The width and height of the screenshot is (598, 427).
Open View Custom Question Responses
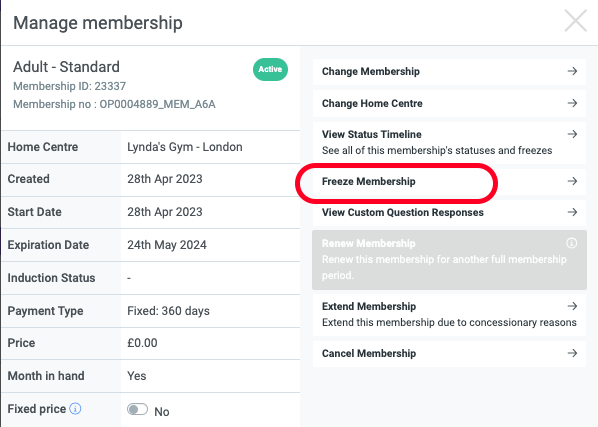tap(449, 212)
